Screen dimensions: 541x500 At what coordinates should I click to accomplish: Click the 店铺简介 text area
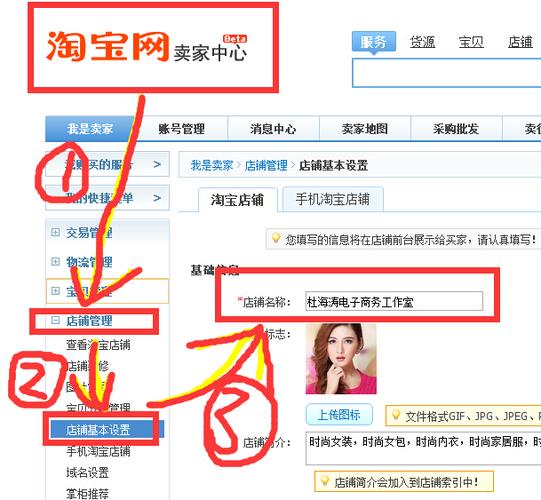click(x=423, y=448)
